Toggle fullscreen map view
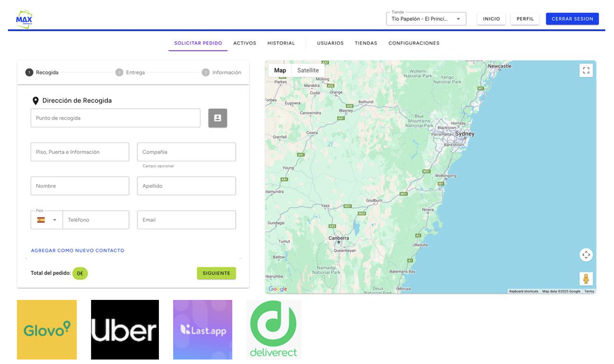This screenshot has height=364, width=614. 586,70
